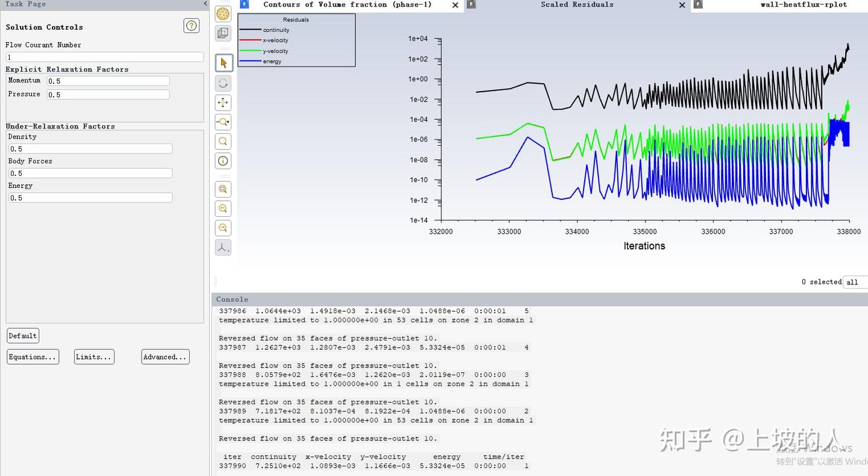This screenshot has height=476, width=868.
Task: Click the probe info tool
Action: (x=223, y=160)
